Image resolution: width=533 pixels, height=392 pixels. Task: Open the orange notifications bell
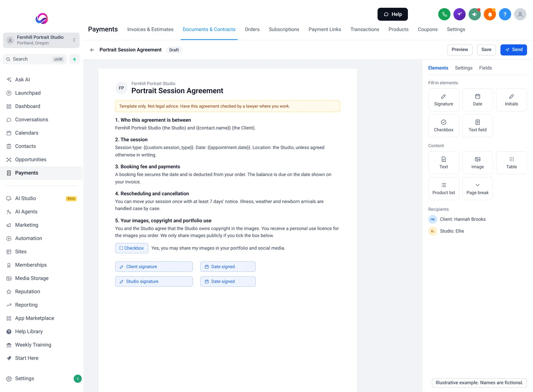click(490, 14)
